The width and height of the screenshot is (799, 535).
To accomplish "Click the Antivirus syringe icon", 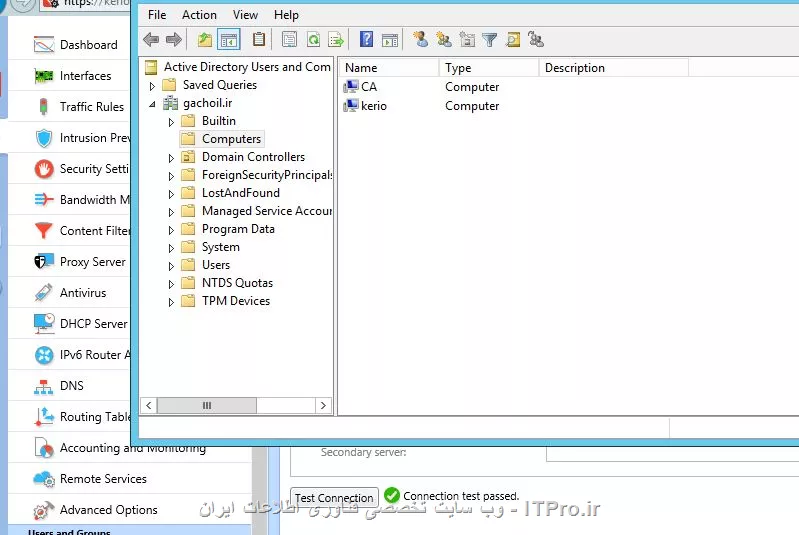I will 44,292.
